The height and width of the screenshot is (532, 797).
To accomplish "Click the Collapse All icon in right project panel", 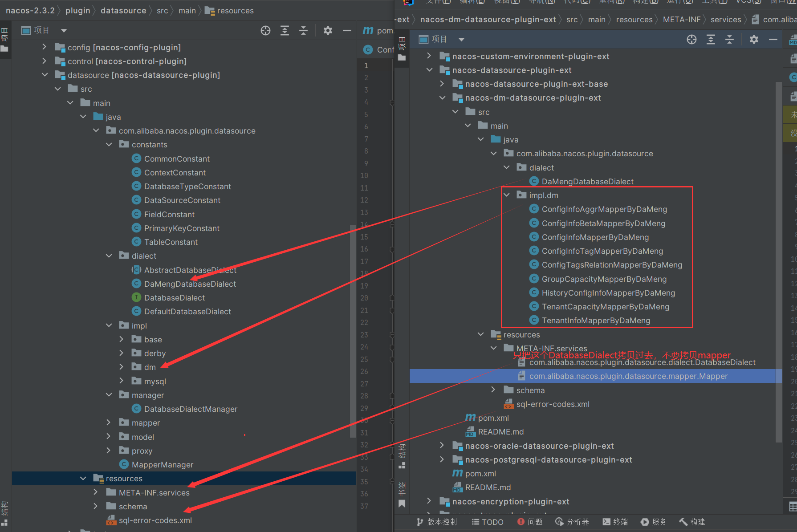I will coord(729,39).
